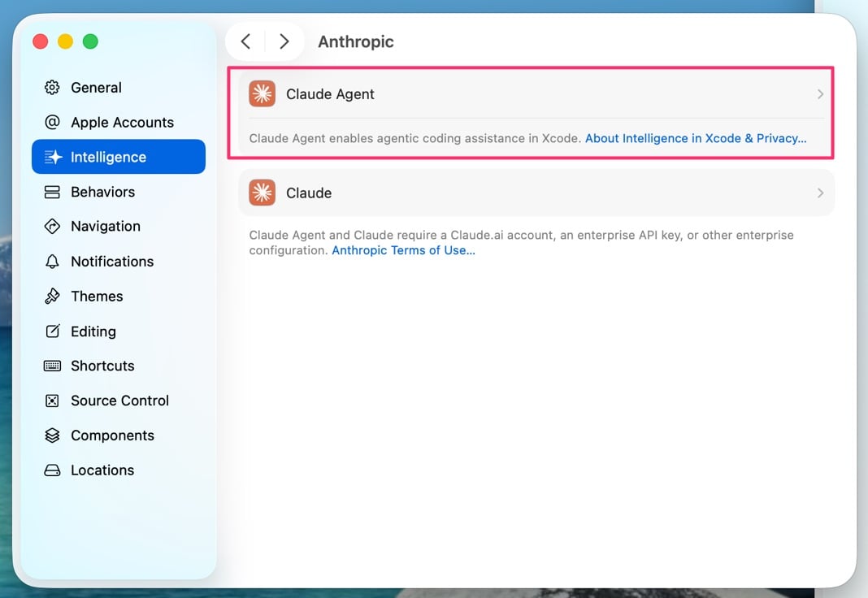Click the Apple Accounts @ icon
This screenshot has width=868, height=598.
coord(52,123)
